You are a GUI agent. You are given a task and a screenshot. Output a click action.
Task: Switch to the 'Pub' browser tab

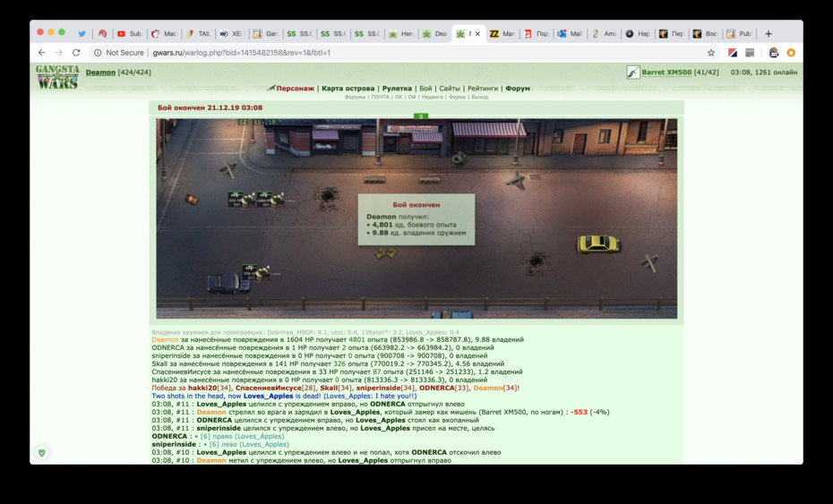pyautogui.click(x=740, y=33)
